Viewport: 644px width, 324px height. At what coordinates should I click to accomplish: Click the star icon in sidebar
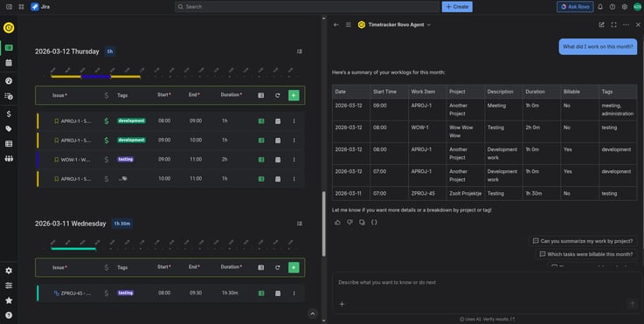click(x=9, y=300)
